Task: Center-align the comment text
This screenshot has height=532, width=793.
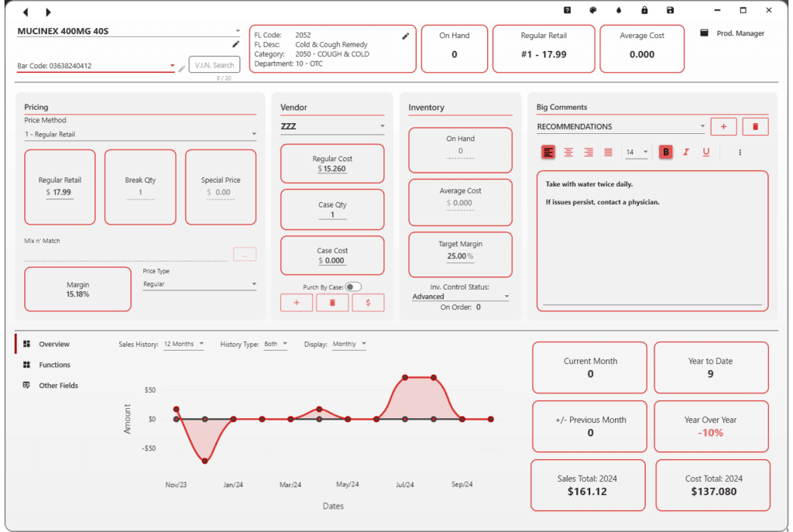Action: click(x=568, y=153)
